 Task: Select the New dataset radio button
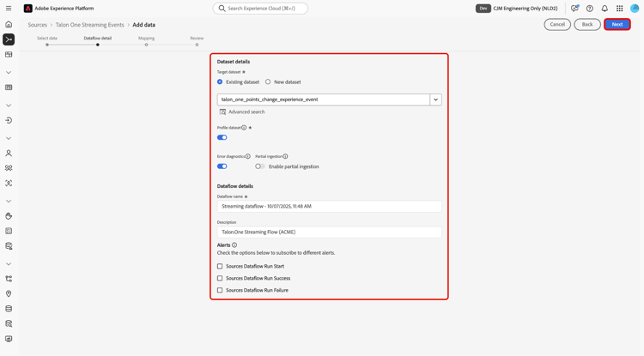[x=268, y=82]
